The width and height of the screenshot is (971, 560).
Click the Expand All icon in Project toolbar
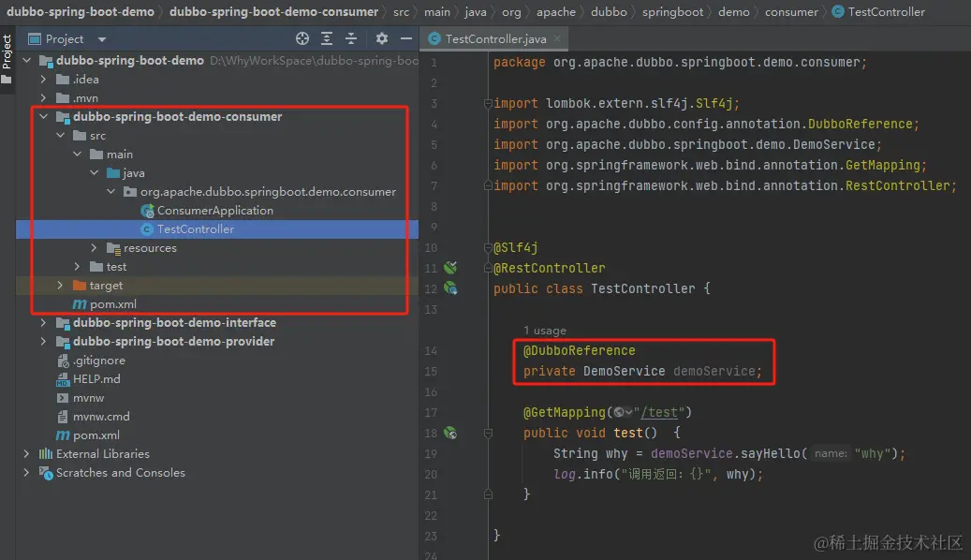click(x=327, y=39)
